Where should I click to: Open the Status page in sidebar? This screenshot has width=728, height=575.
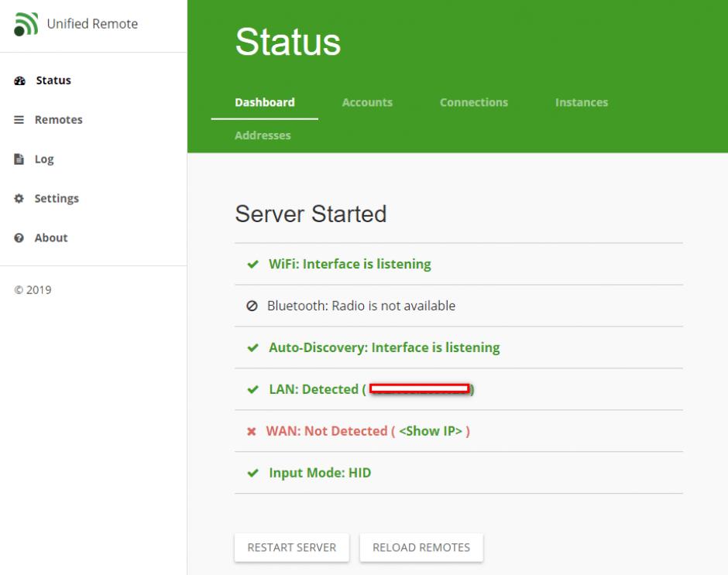click(53, 80)
